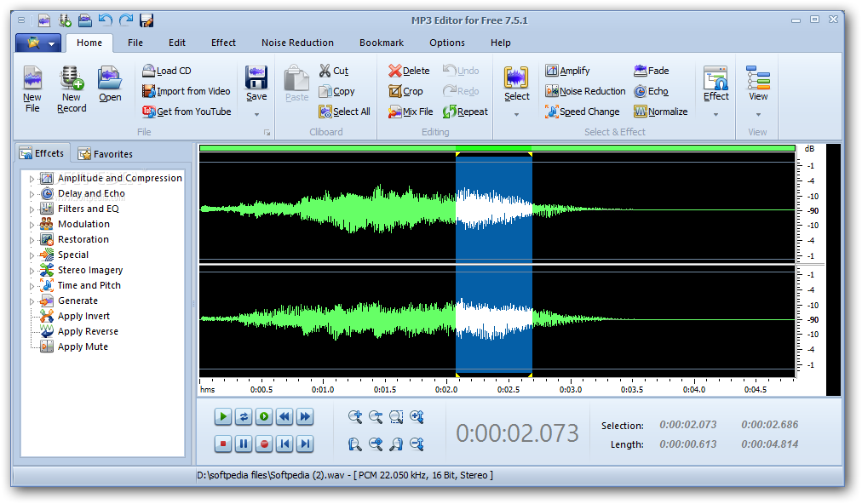The width and height of the screenshot is (862, 504).
Task: Click quick access Redo arrow
Action: pyautogui.click(x=126, y=20)
